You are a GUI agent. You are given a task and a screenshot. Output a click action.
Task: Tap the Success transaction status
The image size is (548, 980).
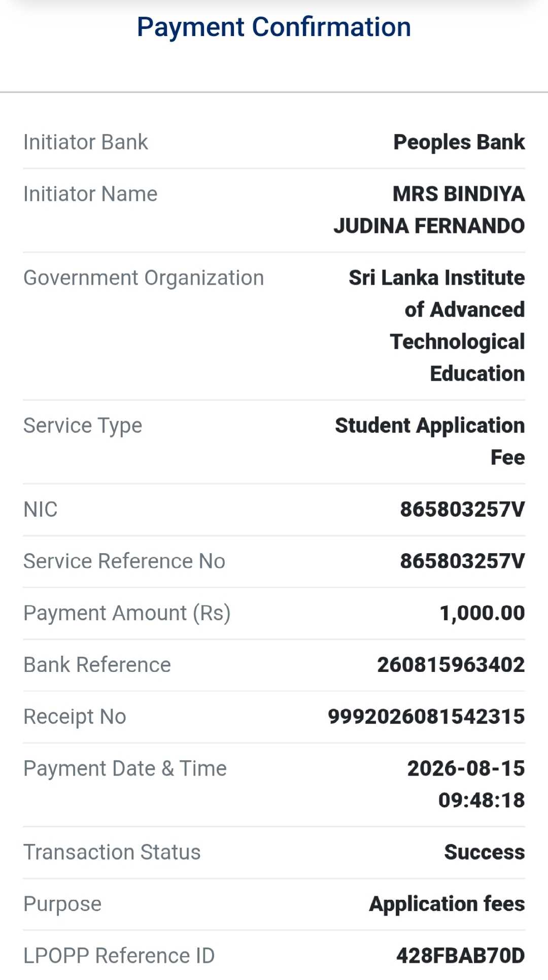(x=485, y=852)
